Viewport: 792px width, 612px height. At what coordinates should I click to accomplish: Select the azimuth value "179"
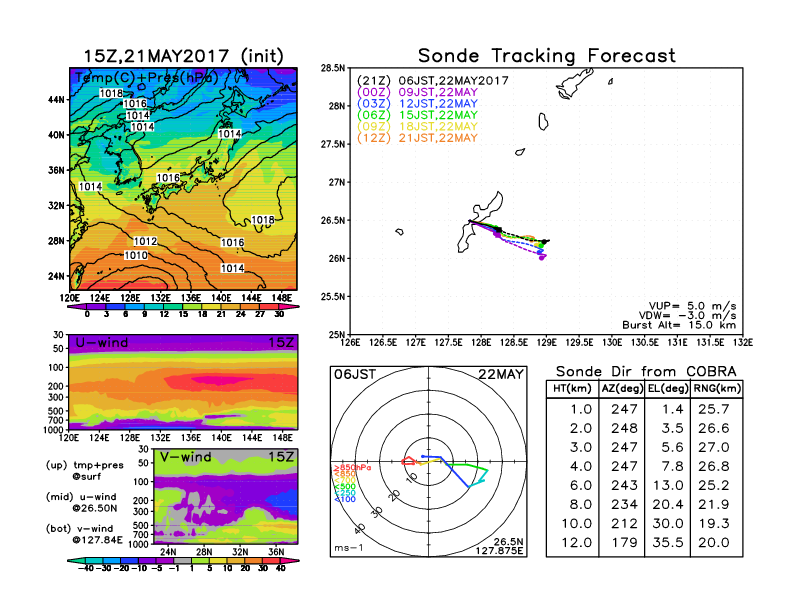point(624,543)
